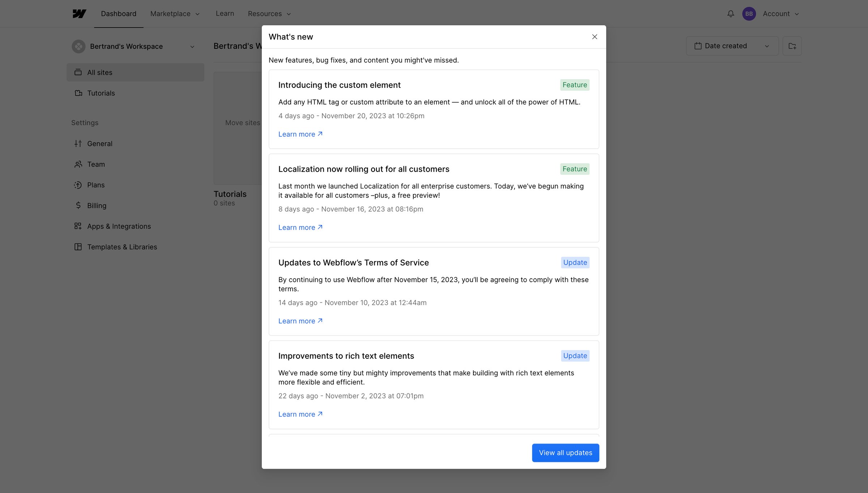Click Feature tag on Localization card
Image resolution: width=868 pixels, height=493 pixels.
tap(575, 169)
